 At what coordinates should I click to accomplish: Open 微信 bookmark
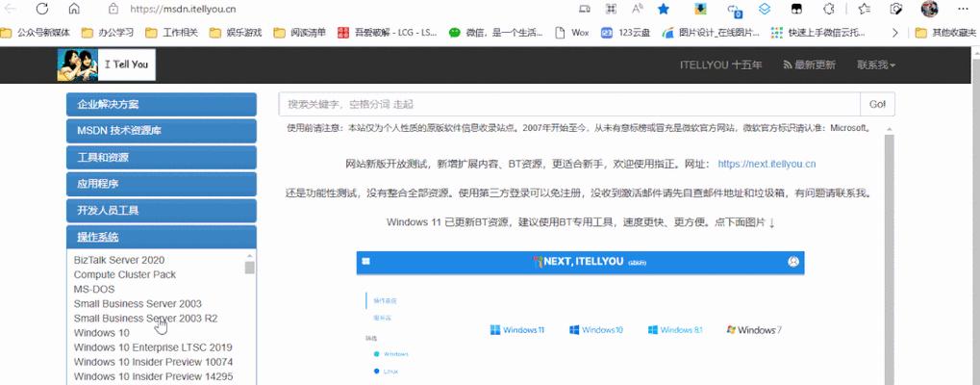pyautogui.click(x=495, y=33)
